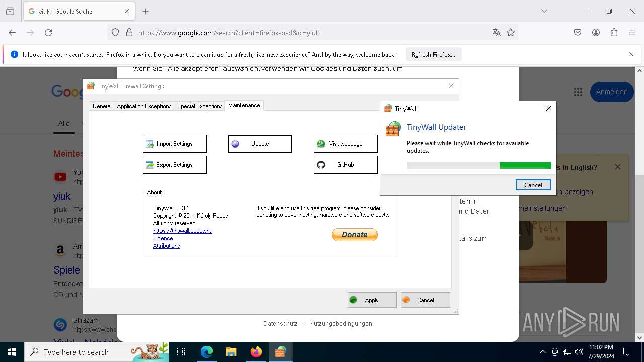Switch to Special Exceptions tab
This screenshot has width=644, height=362.
tap(200, 106)
